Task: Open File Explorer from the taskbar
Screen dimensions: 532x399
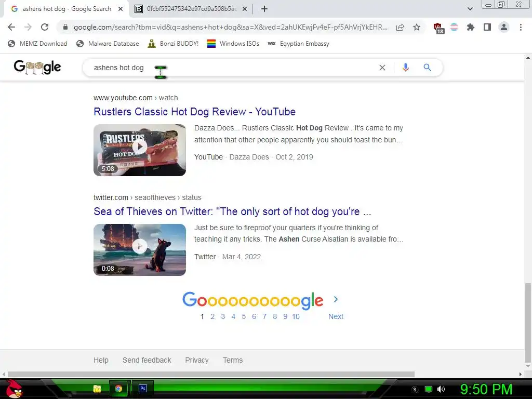Action: [x=97, y=389]
